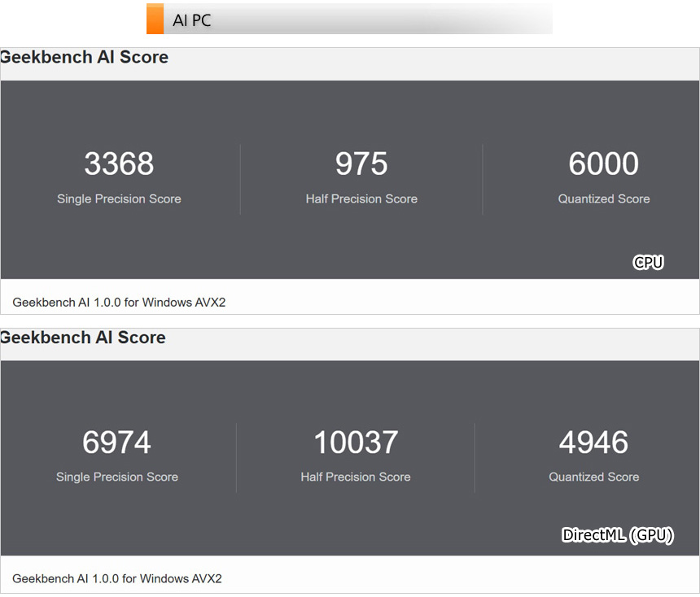
Task: Open Geekbench AI 1.0.0 footer below DirectML panel
Action: 117,579
